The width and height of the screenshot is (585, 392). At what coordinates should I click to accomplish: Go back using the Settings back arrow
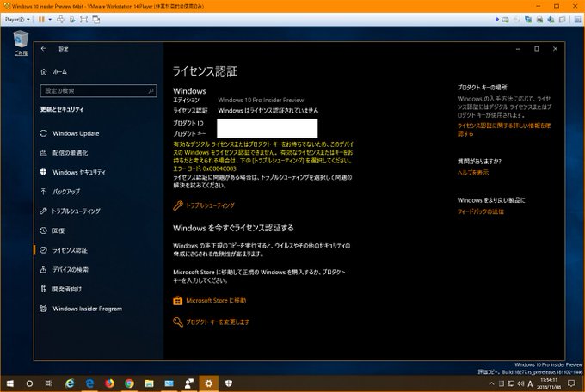(44, 49)
